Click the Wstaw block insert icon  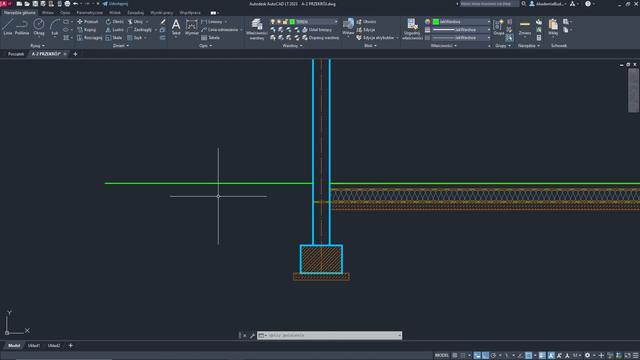348,26
